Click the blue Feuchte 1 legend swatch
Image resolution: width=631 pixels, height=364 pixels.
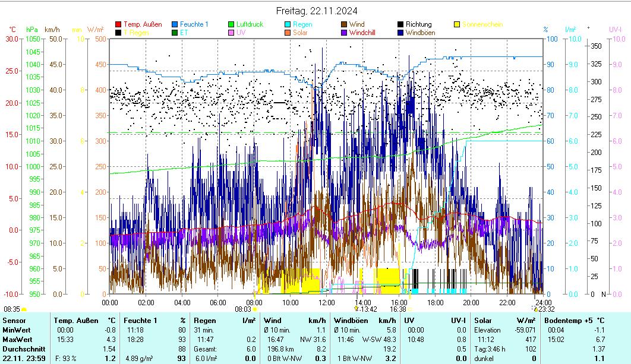[x=175, y=24]
